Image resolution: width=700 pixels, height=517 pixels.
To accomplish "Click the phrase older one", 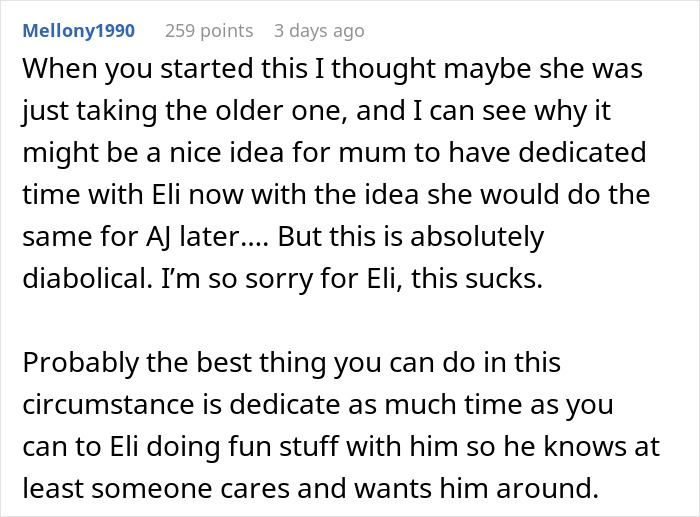I will click(x=281, y=111).
